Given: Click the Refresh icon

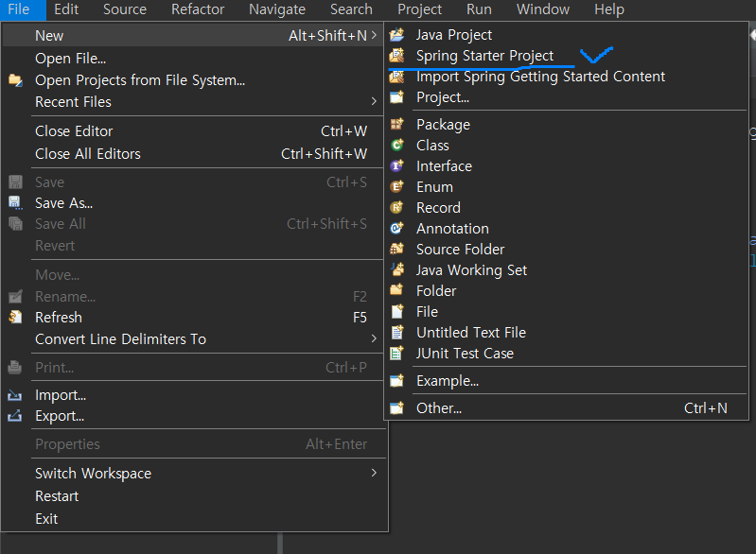Looking at the screenshot, I should coord(15,317).
